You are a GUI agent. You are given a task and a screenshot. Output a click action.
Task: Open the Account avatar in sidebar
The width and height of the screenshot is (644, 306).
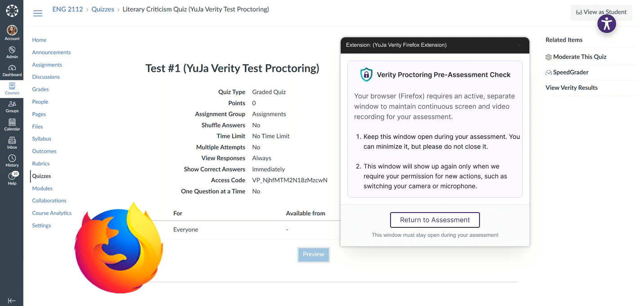pos(12,31)
